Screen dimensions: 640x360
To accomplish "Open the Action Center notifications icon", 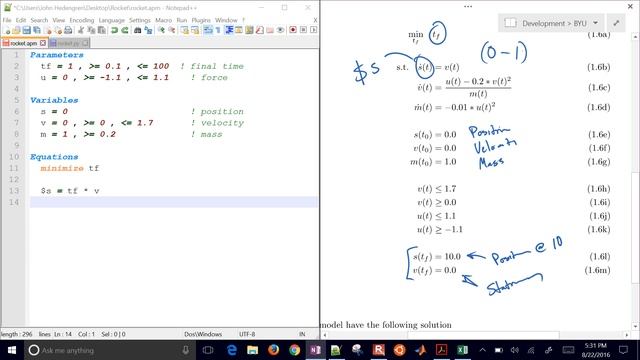I will [x=623, y=350].
